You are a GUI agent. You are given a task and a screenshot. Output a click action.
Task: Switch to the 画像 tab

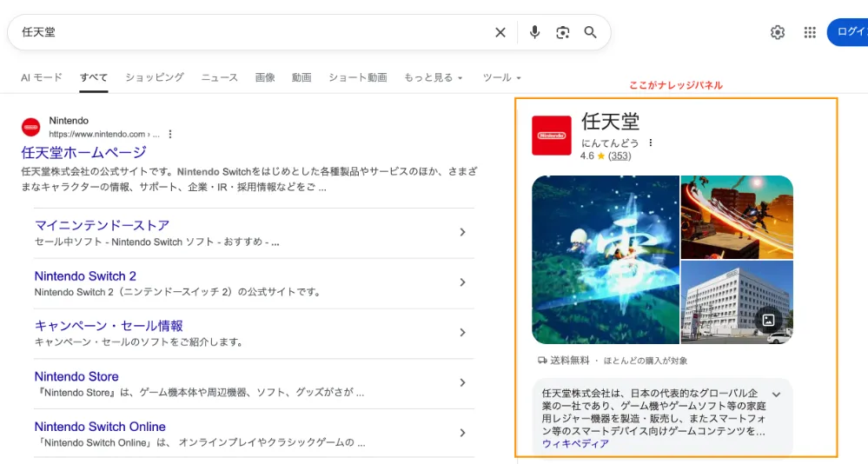tap(265, 77)
